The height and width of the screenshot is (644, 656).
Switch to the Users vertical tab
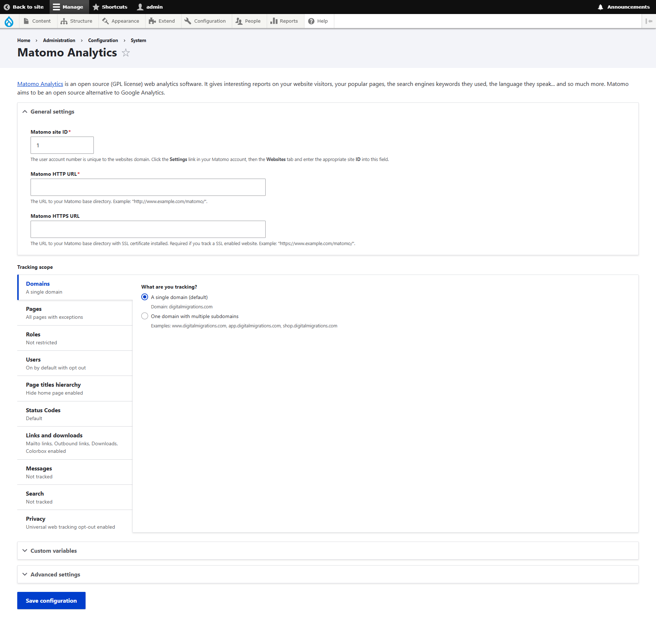[x=75, y=363]
